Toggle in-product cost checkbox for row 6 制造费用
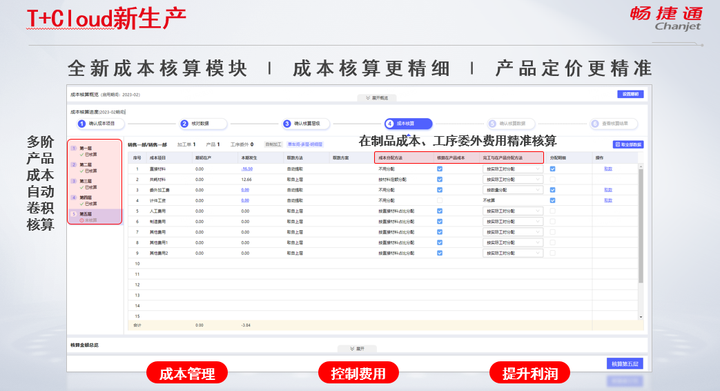Image resolution: width=720 pixels, height=391 pixels. [x=439, y=222]
